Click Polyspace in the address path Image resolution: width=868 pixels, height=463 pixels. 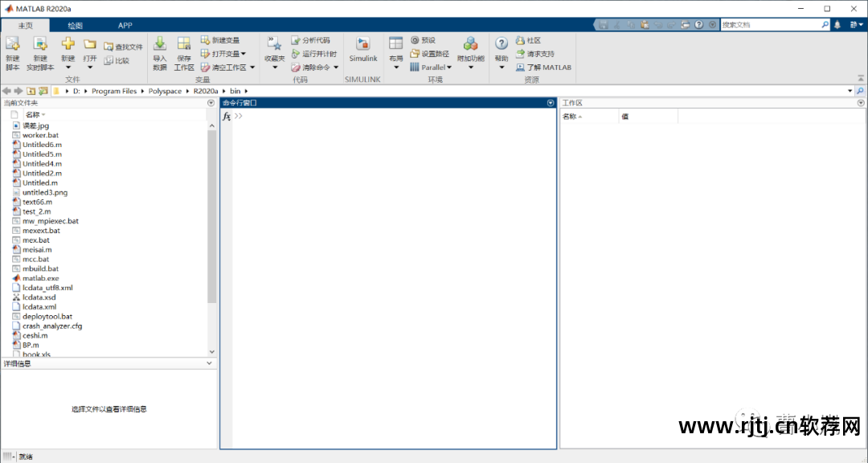click(x=165, y=91)
